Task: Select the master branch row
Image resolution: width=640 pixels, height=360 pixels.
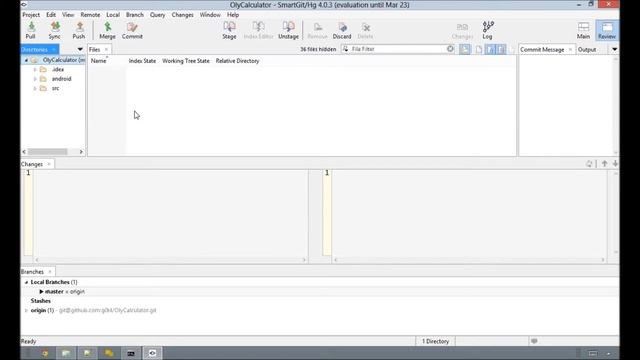Action: click(x=320, y=291)
